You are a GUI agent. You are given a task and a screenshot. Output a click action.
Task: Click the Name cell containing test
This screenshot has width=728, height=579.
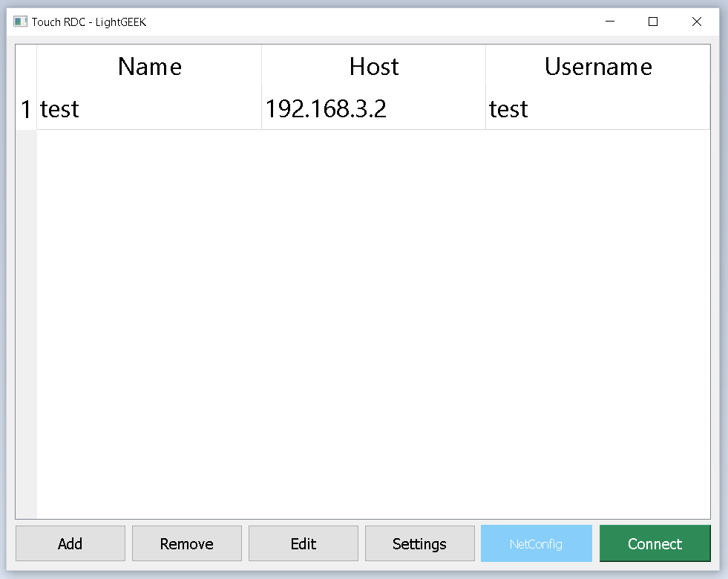tap(149, 109)
